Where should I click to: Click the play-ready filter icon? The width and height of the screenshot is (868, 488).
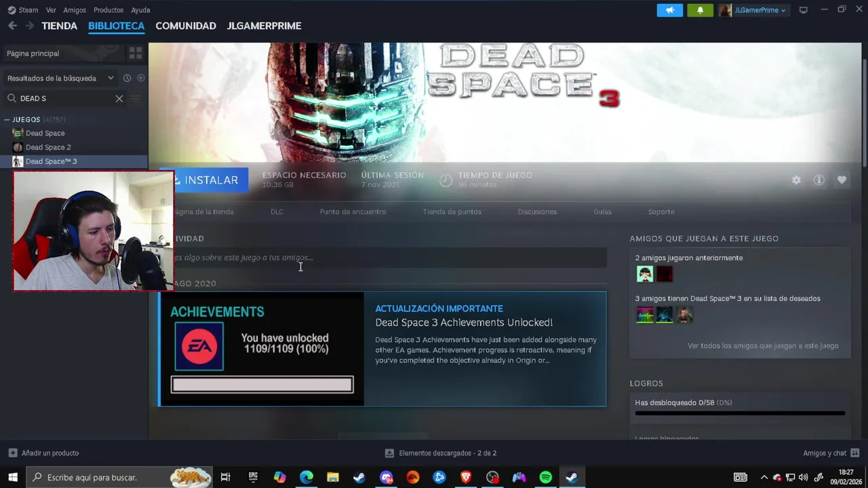141,78
